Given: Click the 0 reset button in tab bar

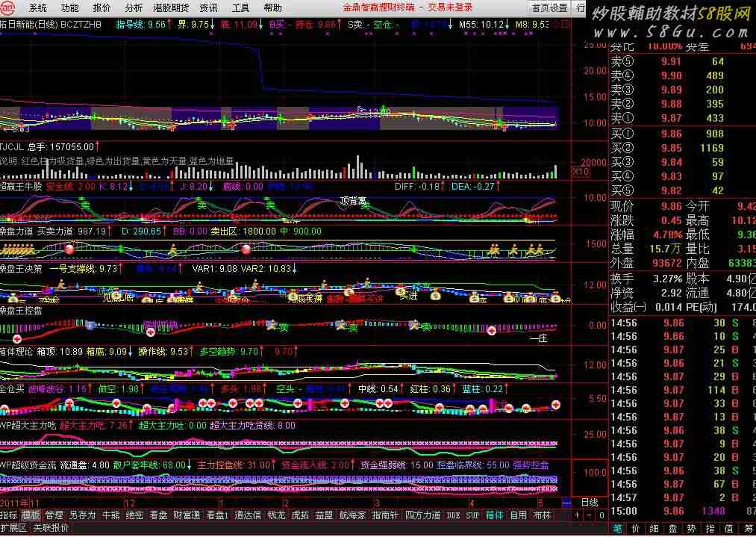Looking at the screenshot, I should click(602, 515).
